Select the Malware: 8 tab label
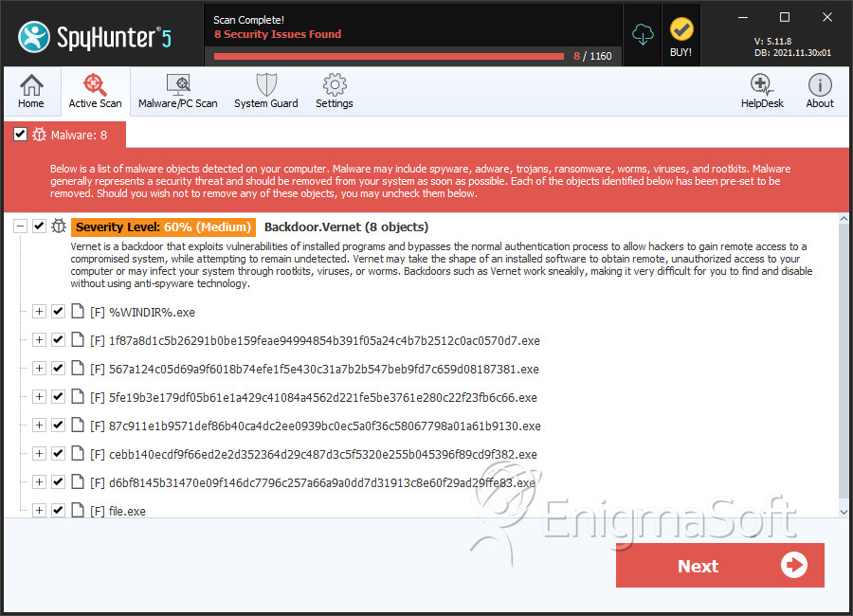This screenshot has width=853, height=616. pyautogui.click(x=79, y=135)
